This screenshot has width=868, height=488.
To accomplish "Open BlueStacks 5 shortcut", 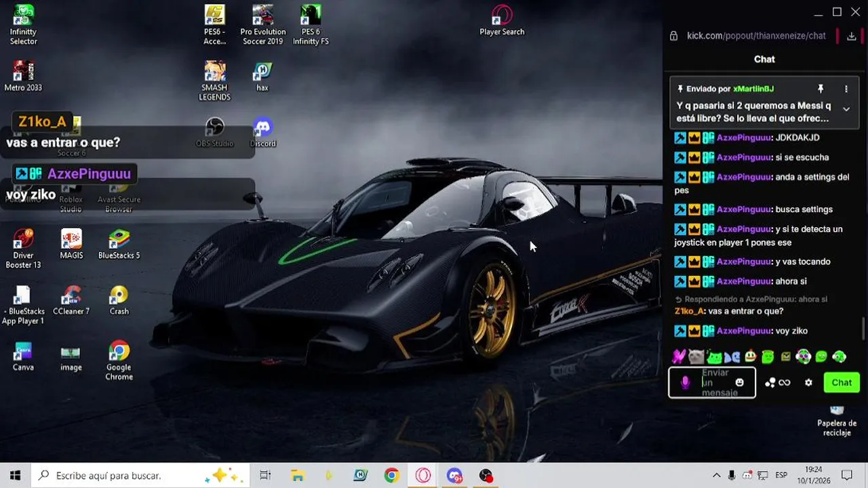I will 119,244.
